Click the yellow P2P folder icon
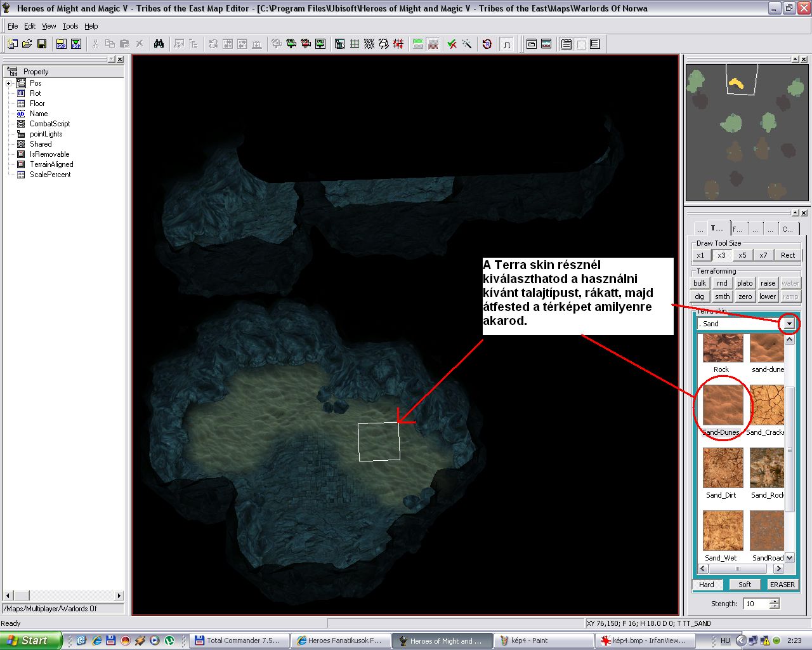 [61, 44]
